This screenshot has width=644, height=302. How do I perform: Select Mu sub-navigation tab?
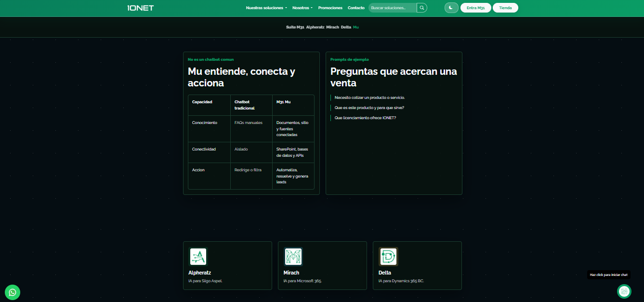[x=356, y=27]
